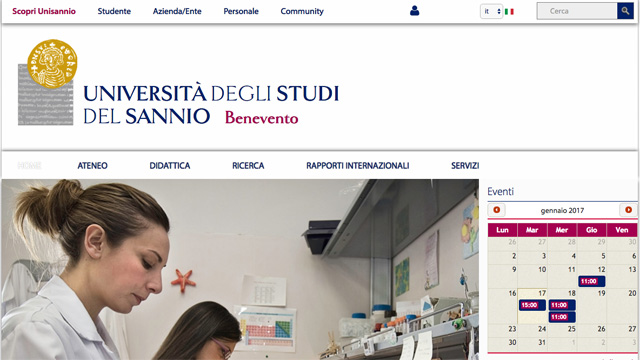Click Università degli Studi del Sannio title

coord(211,104)
